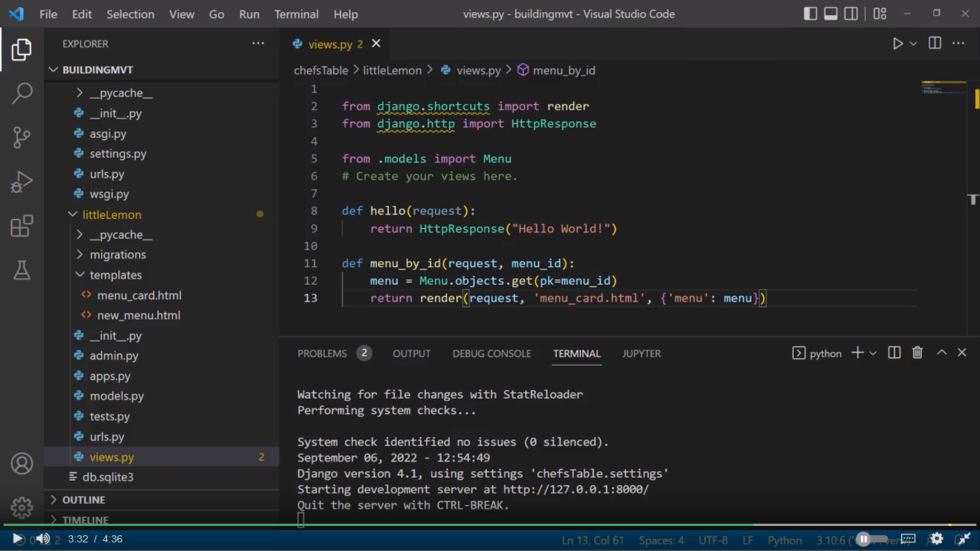Open the new terminal launch profile dropdown

(x=873, y=353)
